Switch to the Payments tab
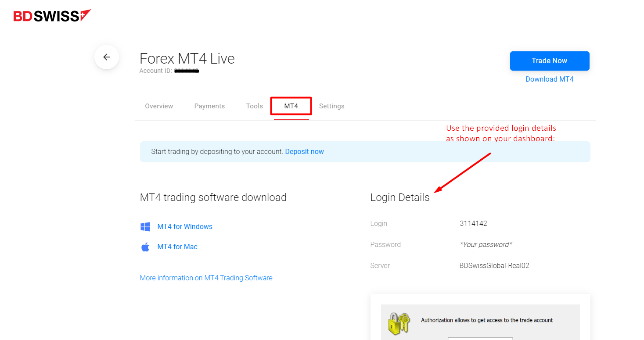This screenshot has height=340, width=644. coord(209,106)
